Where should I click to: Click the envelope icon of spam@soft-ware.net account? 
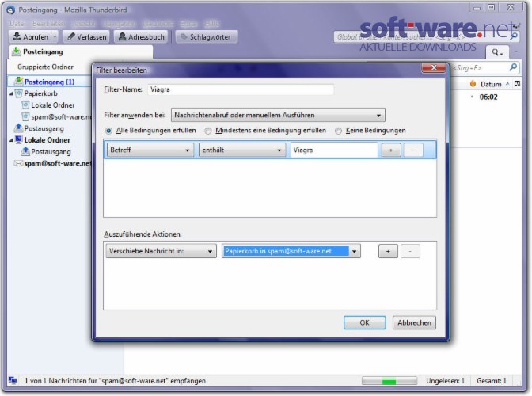pyautogui.click(x=18, y=163)
